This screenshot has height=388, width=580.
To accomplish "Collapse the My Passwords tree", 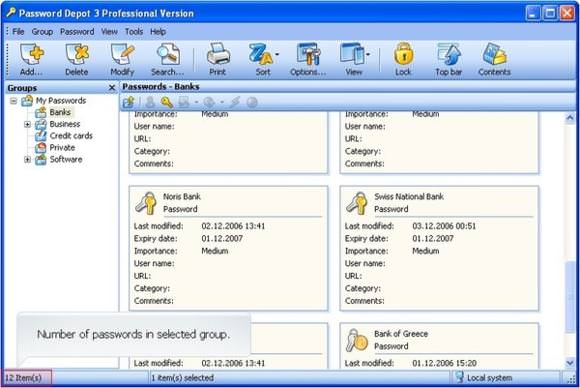I will tap(13, 101).
